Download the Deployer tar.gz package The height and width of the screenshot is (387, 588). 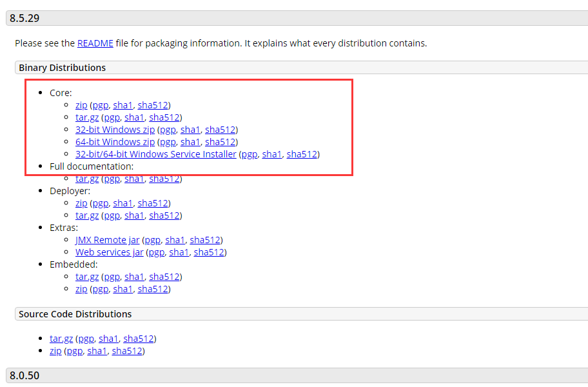[x=87, y=215]
